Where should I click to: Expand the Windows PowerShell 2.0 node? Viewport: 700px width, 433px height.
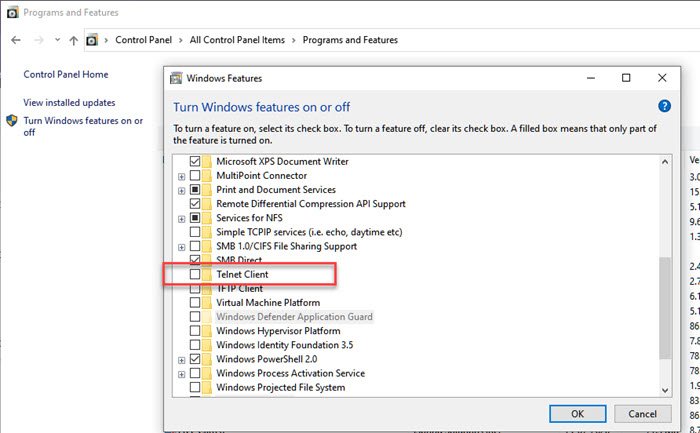[181, 359]
